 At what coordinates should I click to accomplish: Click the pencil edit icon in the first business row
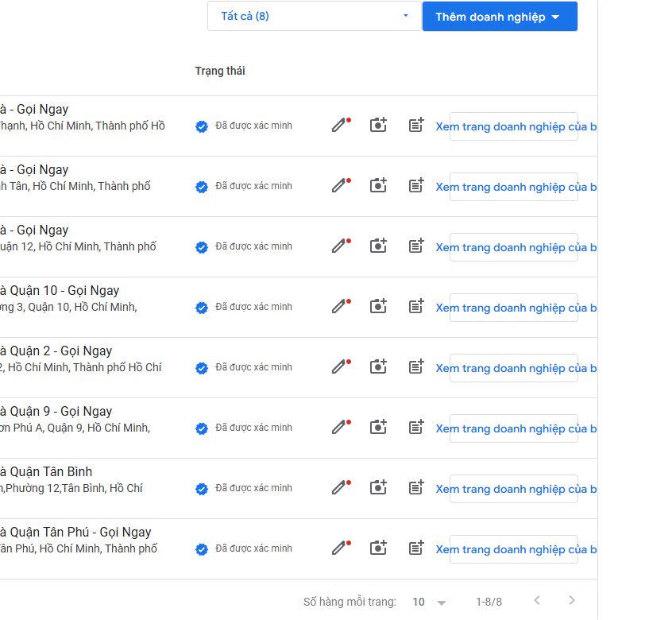(x=341, y=125)
